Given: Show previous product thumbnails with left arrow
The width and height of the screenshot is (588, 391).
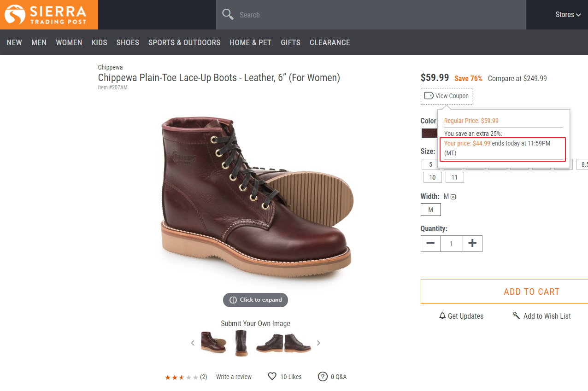Looking at the screenshot, I should click(x=193, y=343).
